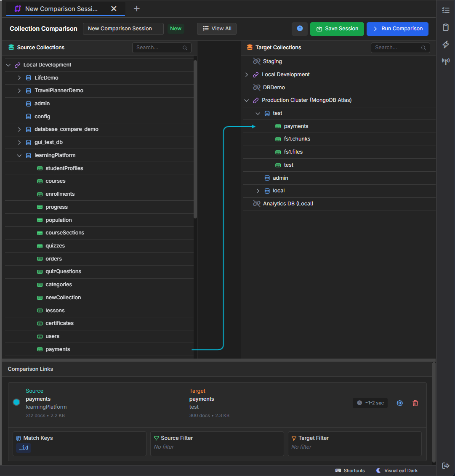Click the Analytics DB (Local) disconnected icon
Screen dimensions: 455x476
tap(257, 204)
